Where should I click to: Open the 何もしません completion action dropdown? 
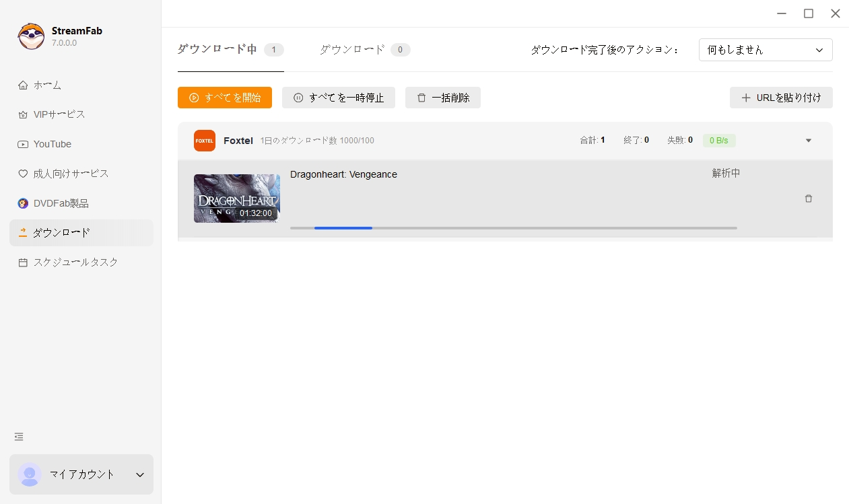pyautogui.click(x=766, y=50)
